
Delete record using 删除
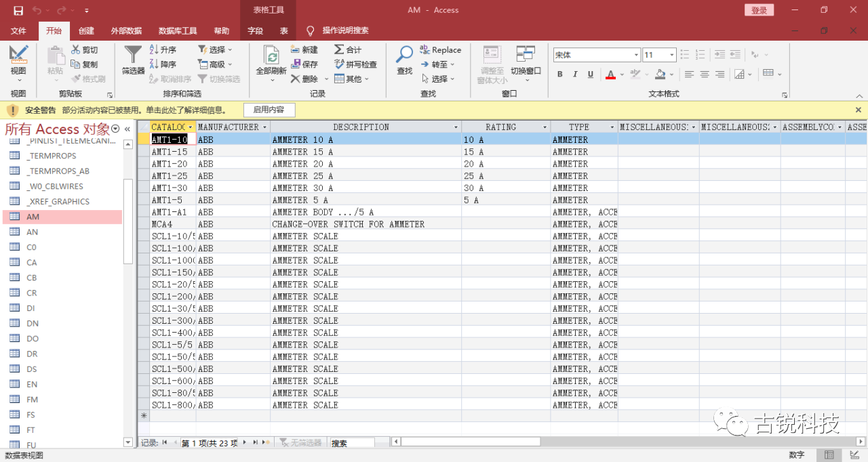point(304,79)
